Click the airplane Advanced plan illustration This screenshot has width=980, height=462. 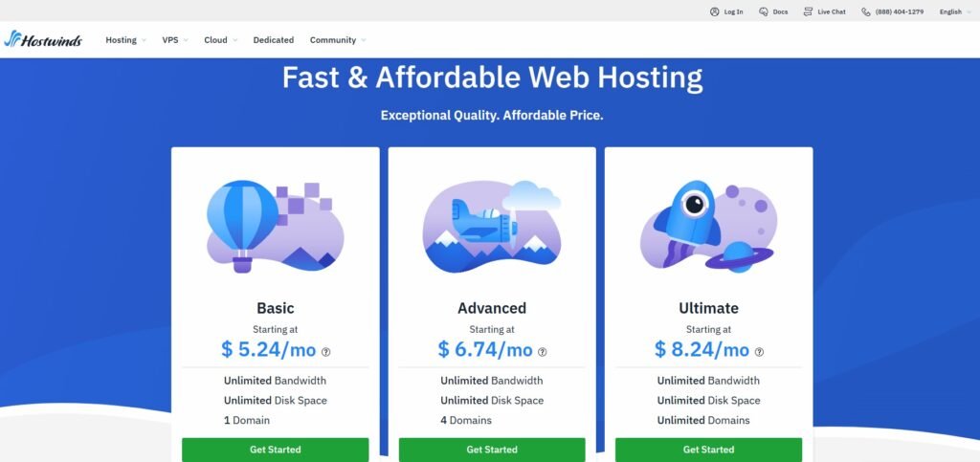tap(492, 226)
